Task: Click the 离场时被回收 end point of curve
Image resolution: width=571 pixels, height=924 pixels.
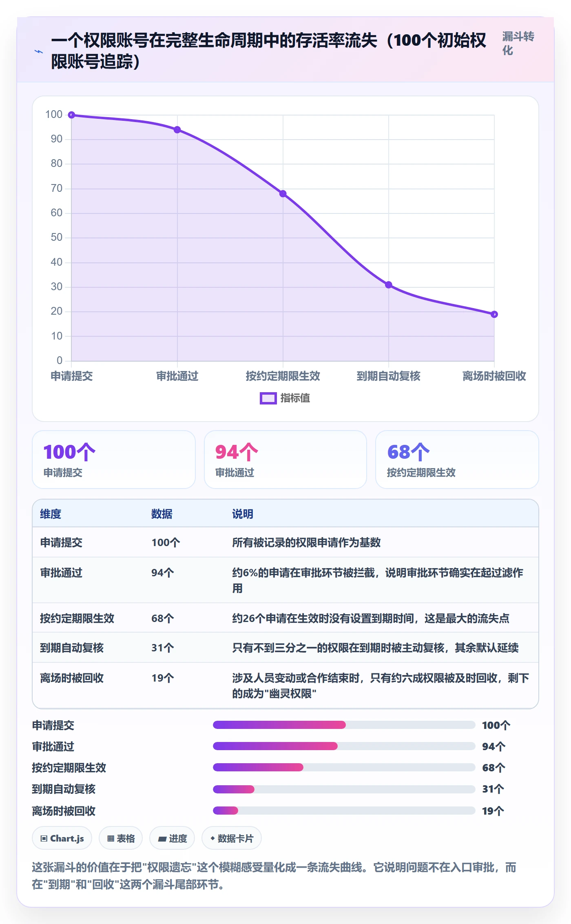Action: click(x=494, y=314)
